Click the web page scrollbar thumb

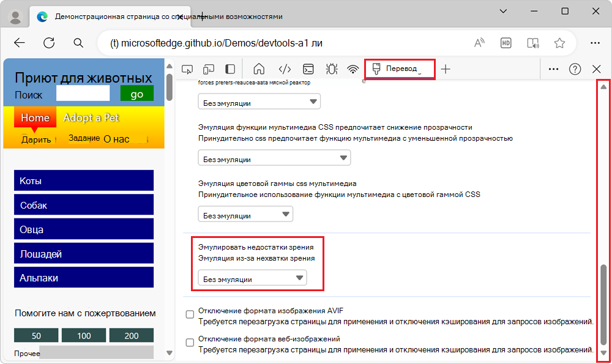[170, 87]
